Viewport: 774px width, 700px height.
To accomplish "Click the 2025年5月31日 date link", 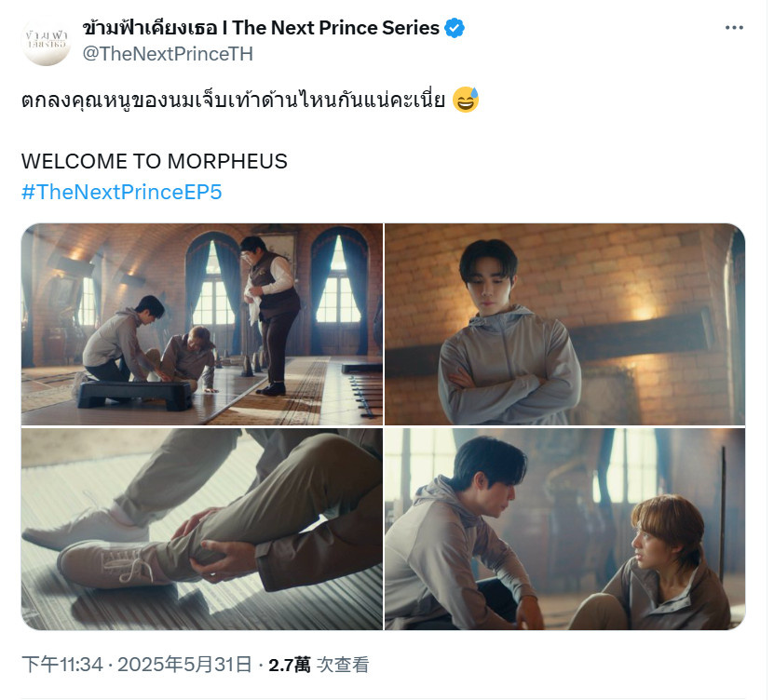I will (184, 665).
